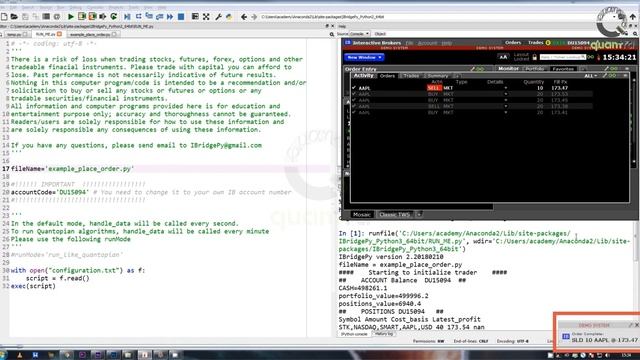
Task: Open Preferences wrench icon
Action: point(218,17)
